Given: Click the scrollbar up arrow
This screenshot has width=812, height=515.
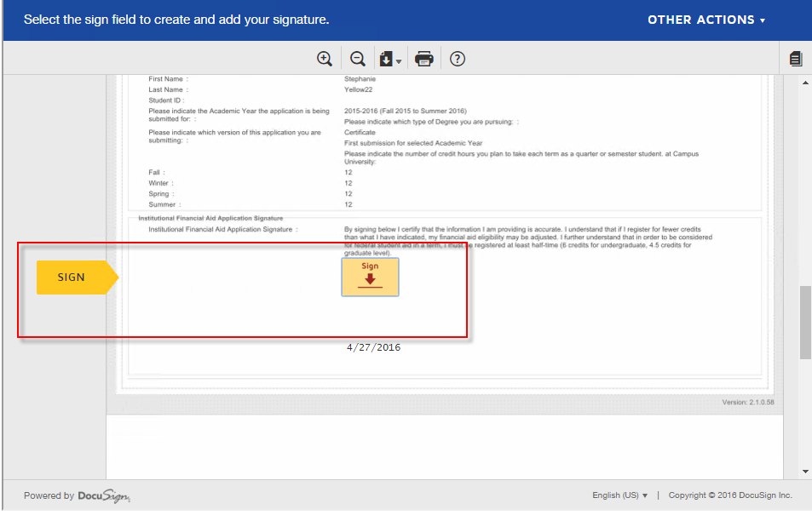Looking at the screenshot, I should coord(803,82).
